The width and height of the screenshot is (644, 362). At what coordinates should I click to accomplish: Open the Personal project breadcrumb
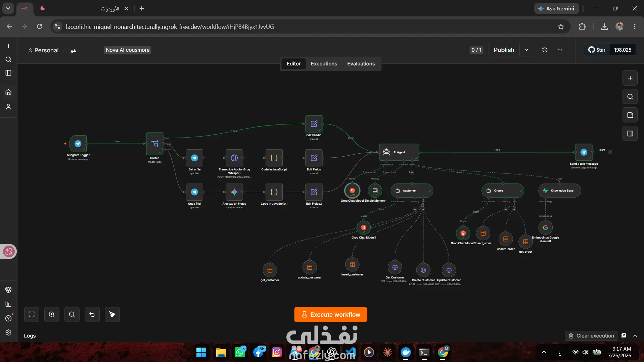[x=43, y=50]
